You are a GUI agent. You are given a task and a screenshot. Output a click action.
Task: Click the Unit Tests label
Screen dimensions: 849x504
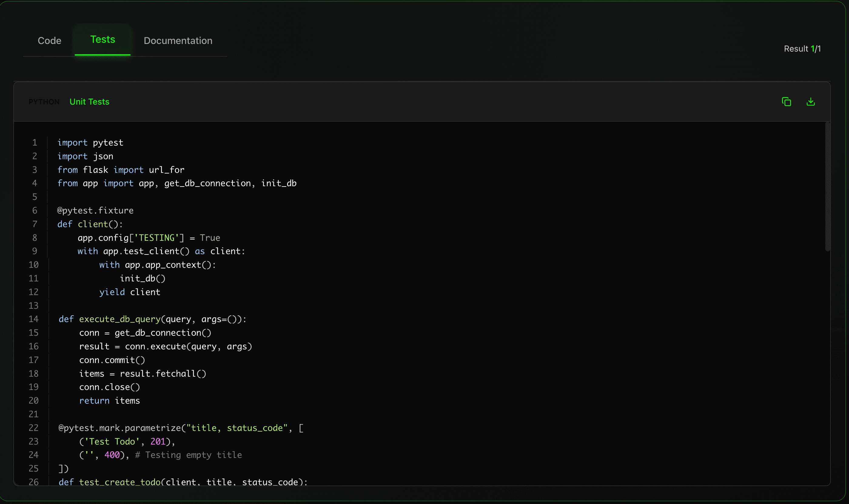tap(89, 102)
